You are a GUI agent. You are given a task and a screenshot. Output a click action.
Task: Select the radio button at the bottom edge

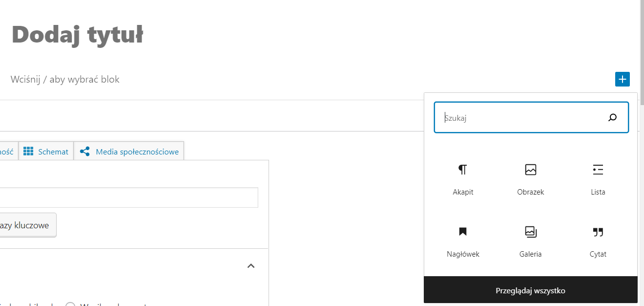tap(70, 304)
